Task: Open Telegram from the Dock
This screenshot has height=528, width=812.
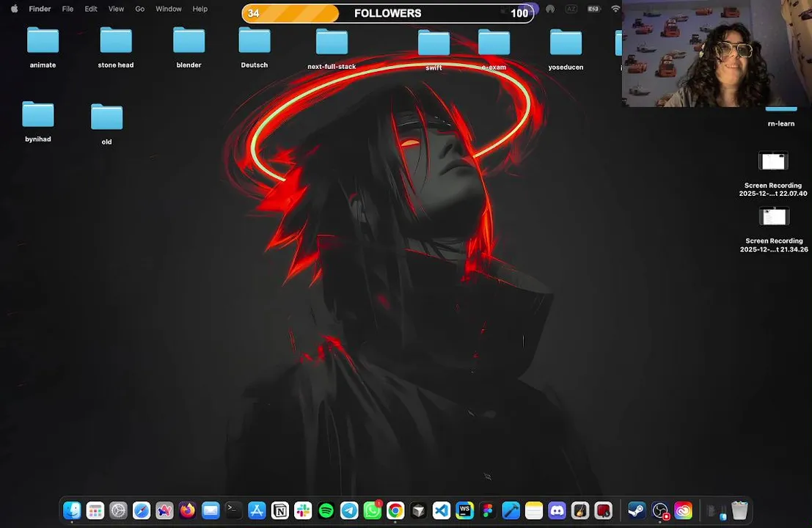Action: tap(349, 511)
